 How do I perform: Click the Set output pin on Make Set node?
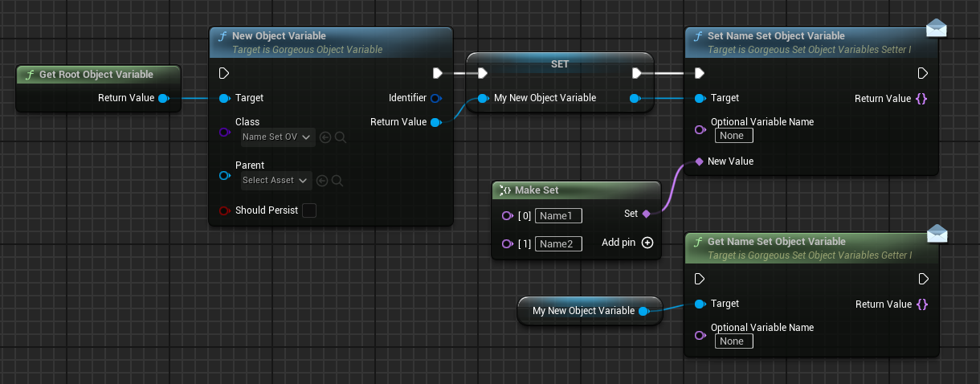[x=647, y=214]
